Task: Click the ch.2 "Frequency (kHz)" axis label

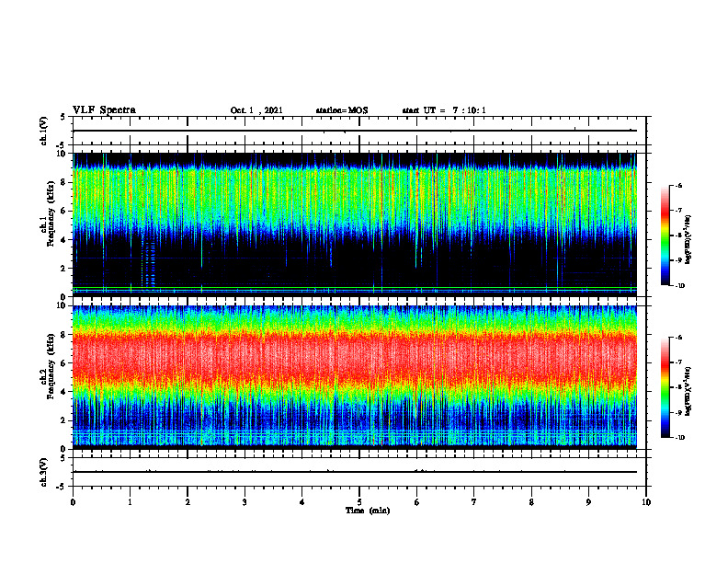Action: click(51, 366)
